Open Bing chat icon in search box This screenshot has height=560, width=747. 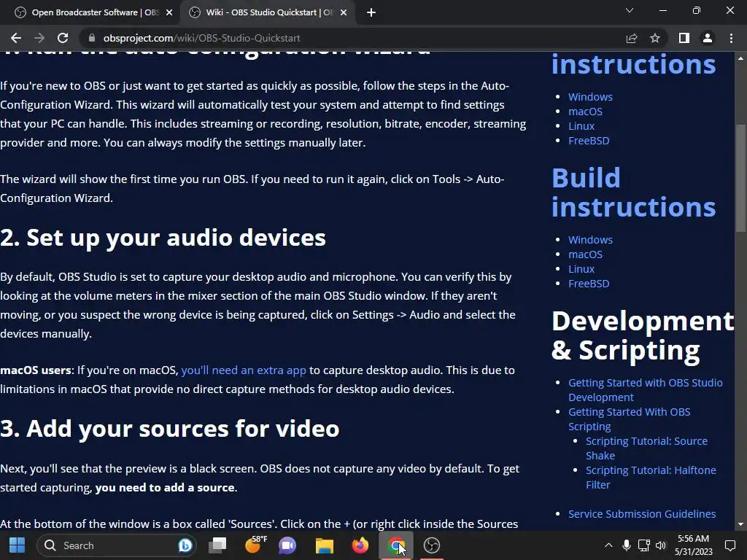(x=185, y=545)
